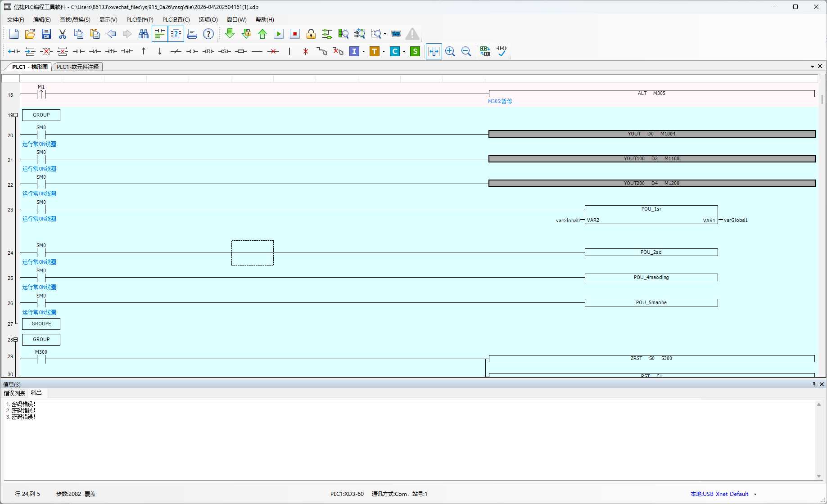This screenshot has height=504, width=827.
Task: Toggle the ladder comment display button
Action: click(160, 34)
